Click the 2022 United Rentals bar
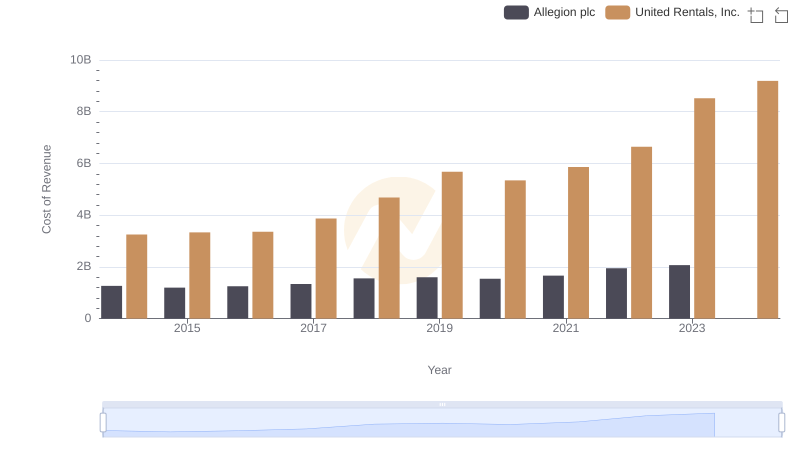Screen dimensions: 800x461 [641, 233]
